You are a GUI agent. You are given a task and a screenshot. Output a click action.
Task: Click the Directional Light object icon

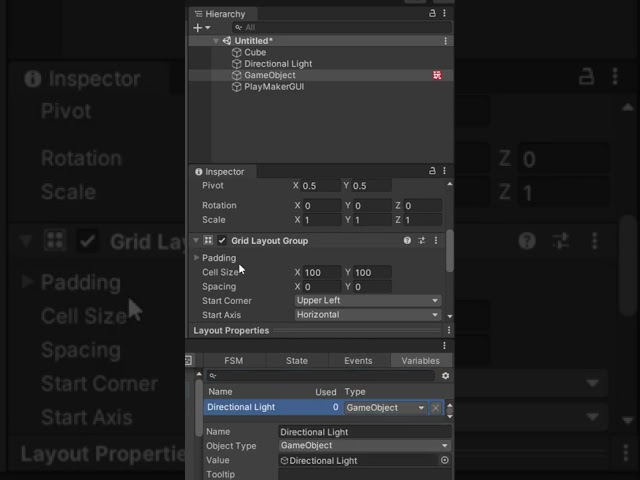click(x=236, y=64)
